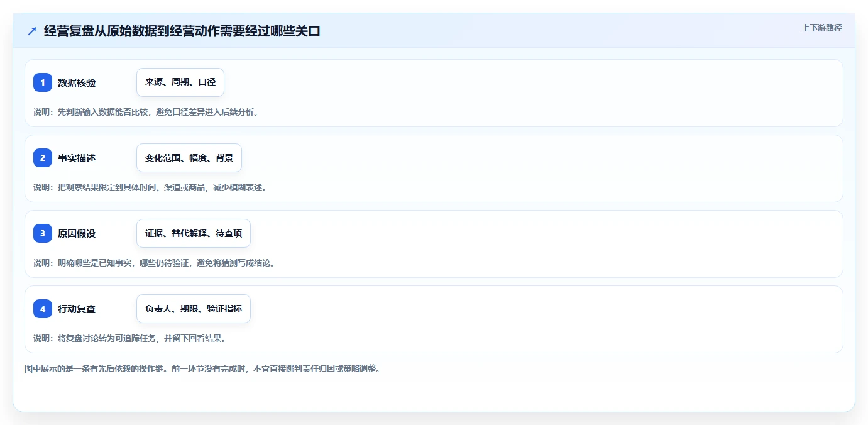The height and width of the screenshot is (425, 868).
Task: Click the step 4 number badge
Action: [x=43, y=309]
